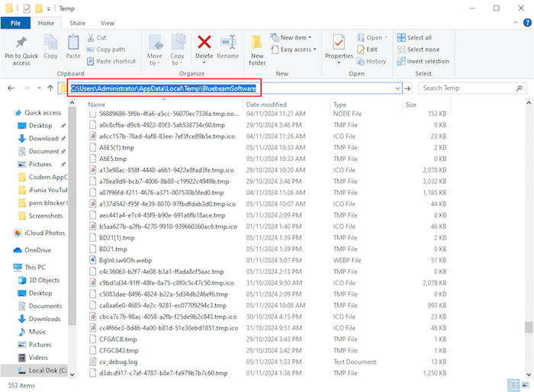
Task: Switch to Details view icon in status bar
Action: tap(513, 385)
